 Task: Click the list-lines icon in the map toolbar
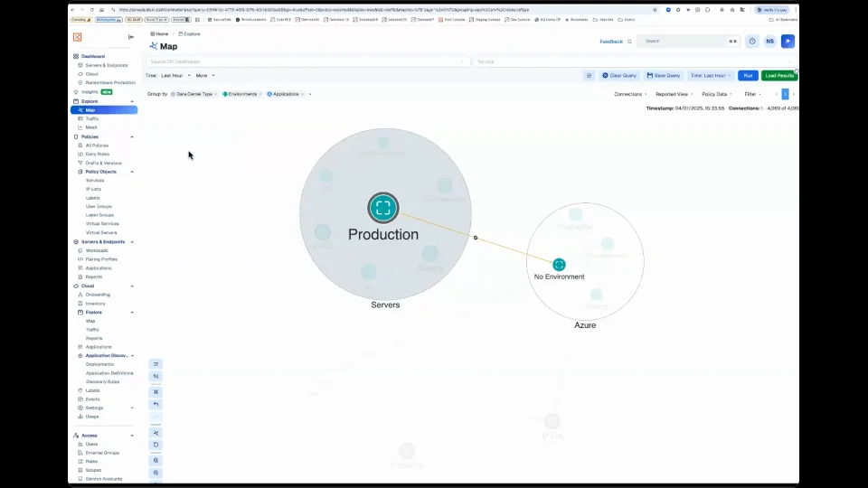tap(156, 364)
